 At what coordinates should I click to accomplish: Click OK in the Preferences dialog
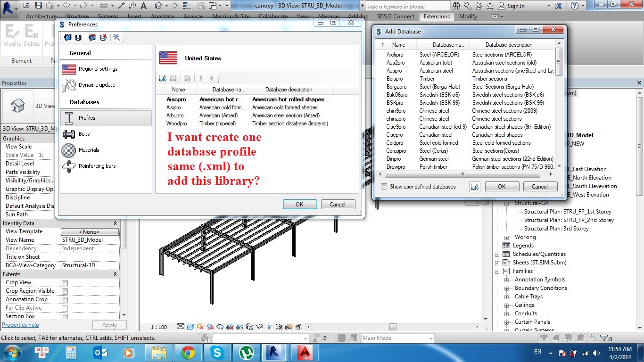coord(300,205)
